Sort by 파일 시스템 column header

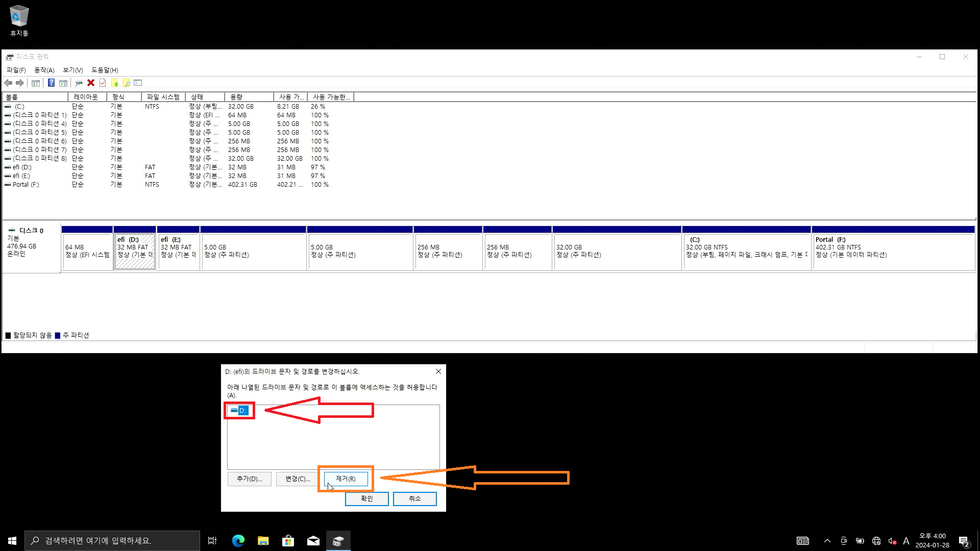pos(163,97)
